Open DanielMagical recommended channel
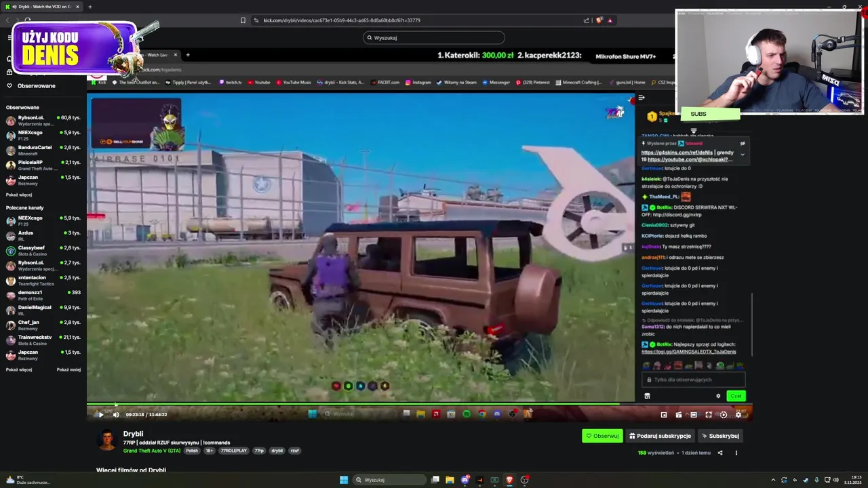The width and height of the screenshot is (868, 488). 43,310
